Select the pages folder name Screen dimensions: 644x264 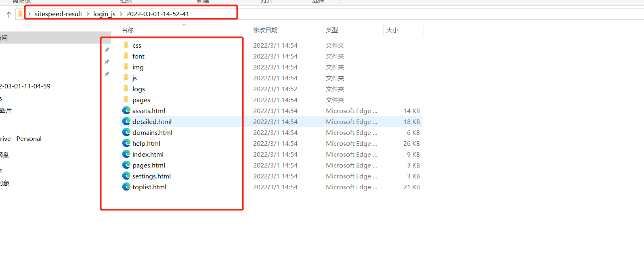click(141, 100)
